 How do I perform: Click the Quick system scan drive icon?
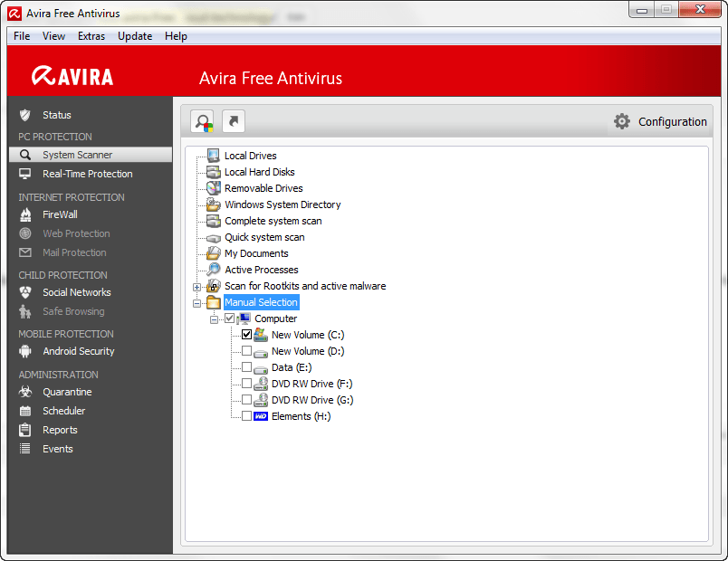coord(214,238)
